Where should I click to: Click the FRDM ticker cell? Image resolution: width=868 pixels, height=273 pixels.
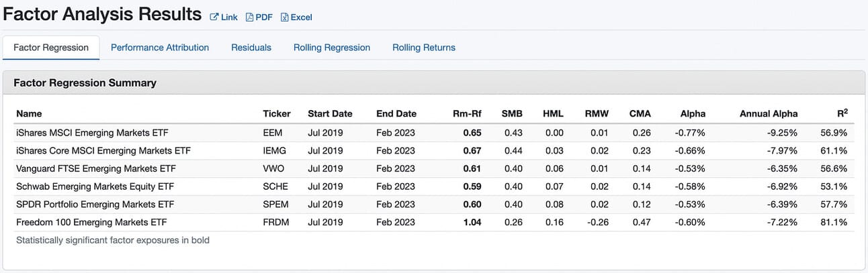click(x=276, y=221)
